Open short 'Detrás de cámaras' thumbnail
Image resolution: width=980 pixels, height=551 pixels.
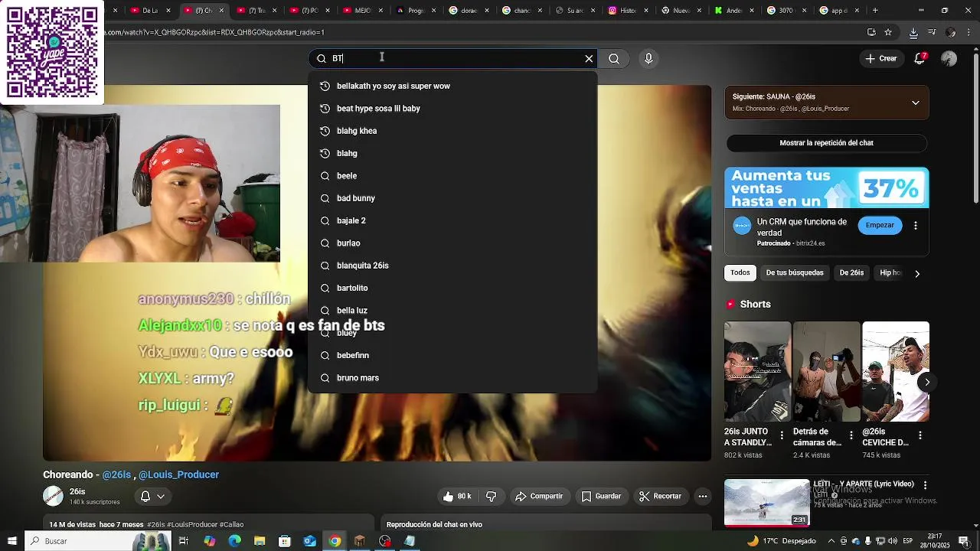pyautogui.click(x=826, y=371)
